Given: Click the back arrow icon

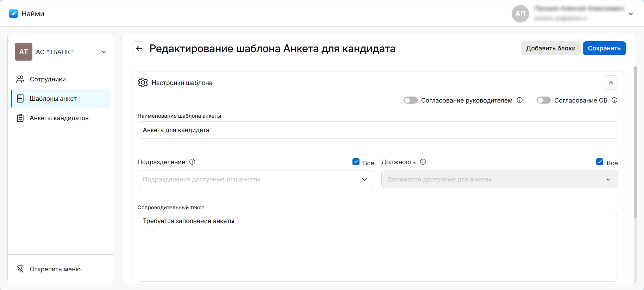Looking at the screenshot, I should pyautogui.click(x=139, y=49).
